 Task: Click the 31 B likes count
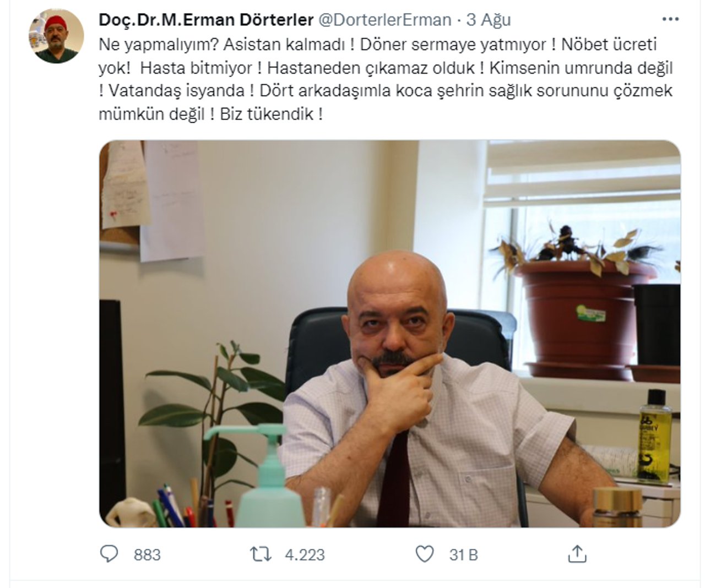pos(463,554)
